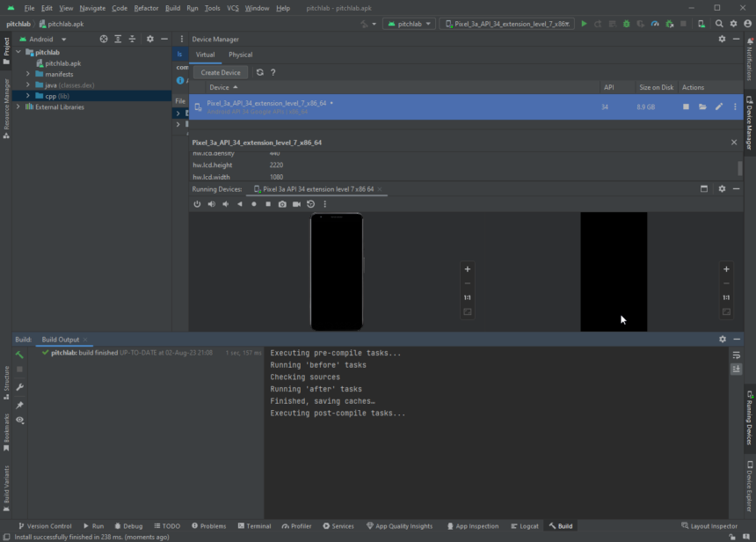Toggle the pin tab icon in Build panel
756x542 pixels.
point(19,405)
